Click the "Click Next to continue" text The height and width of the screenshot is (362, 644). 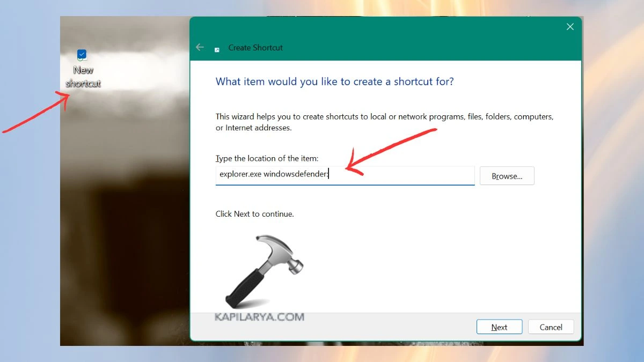pyautogui.click(x=254, y=213)
